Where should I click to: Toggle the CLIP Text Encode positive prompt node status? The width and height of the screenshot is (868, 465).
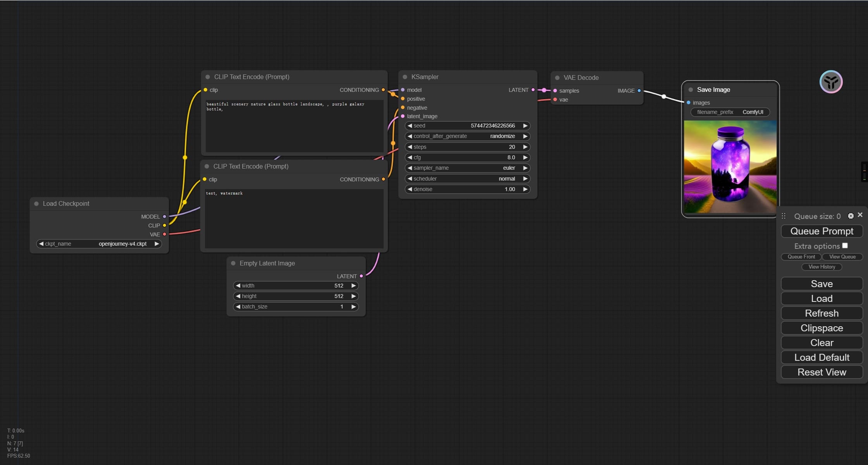tap(208, 76)
